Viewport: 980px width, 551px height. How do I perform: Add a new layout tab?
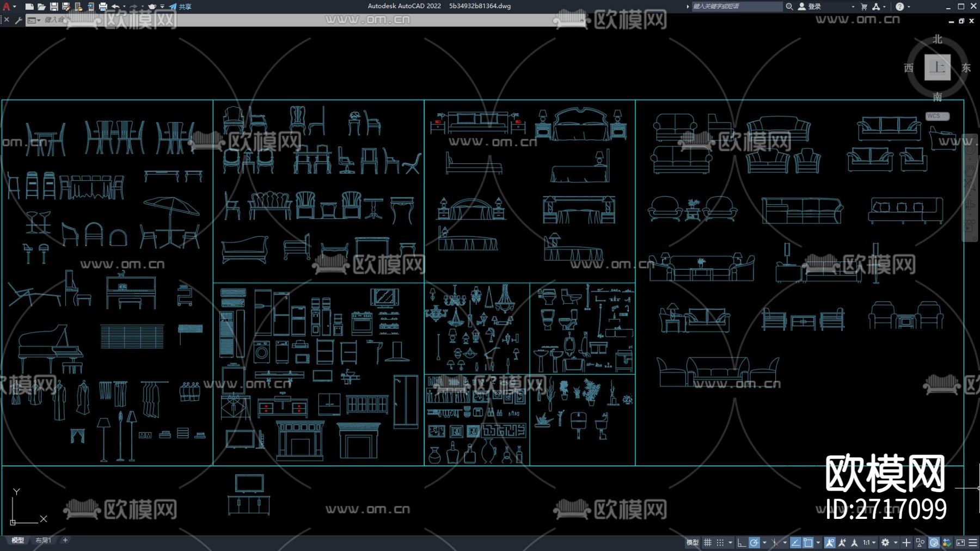click(65, 541)
